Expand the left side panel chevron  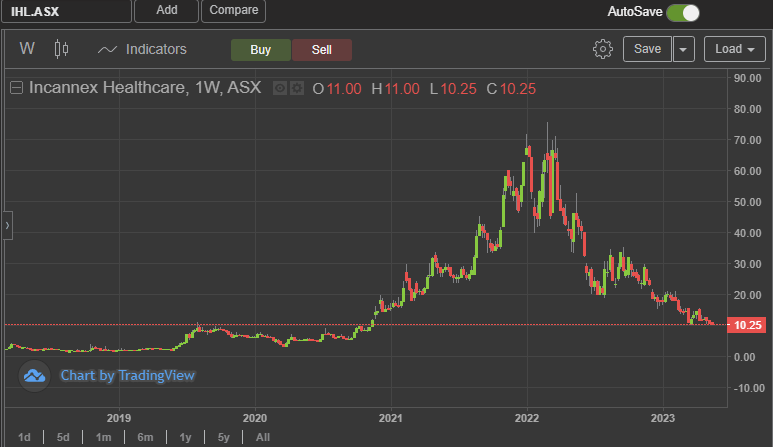click(x=7, y=225)
